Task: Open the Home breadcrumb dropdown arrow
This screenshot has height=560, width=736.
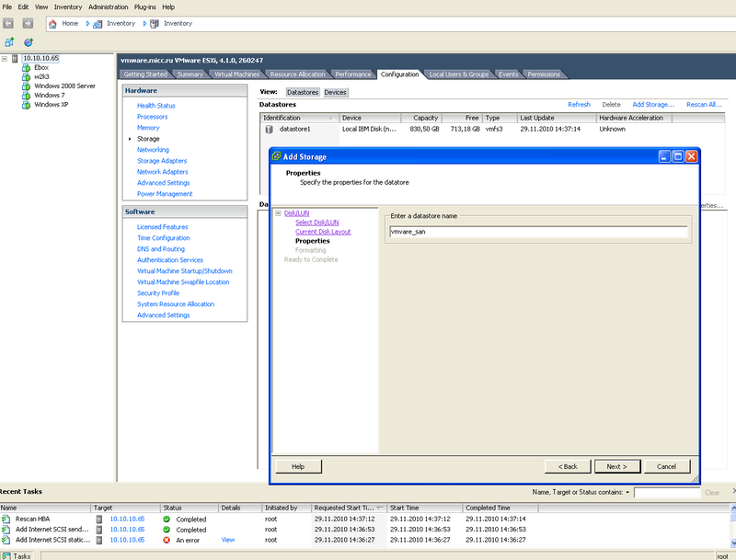Action: [x=87, y=24]
